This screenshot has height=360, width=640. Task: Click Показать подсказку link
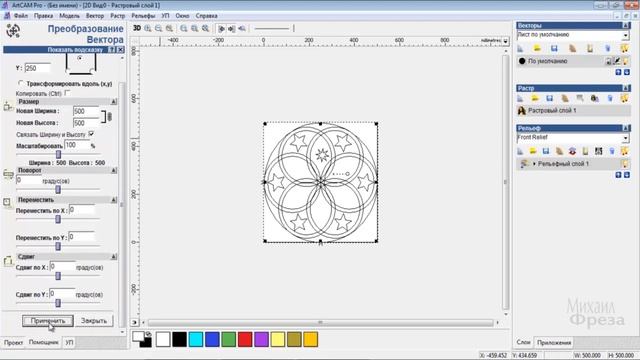pyautogui.click(x=75, y=50)
